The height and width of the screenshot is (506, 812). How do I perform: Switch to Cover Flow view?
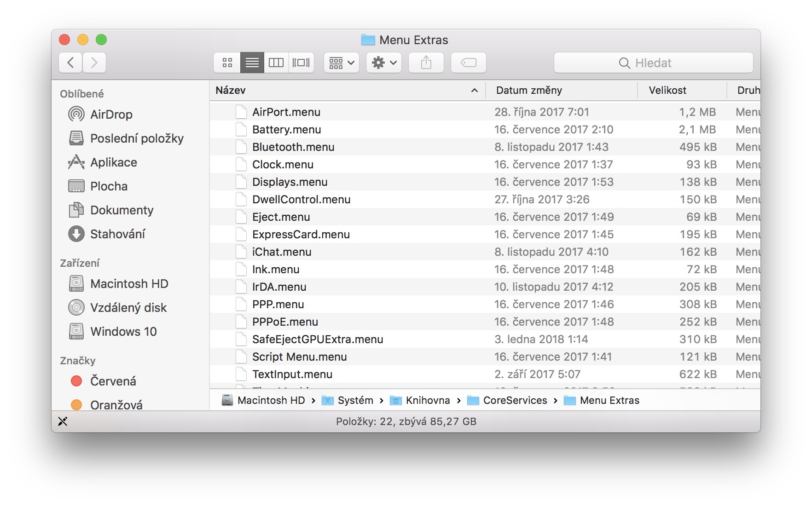301,63
